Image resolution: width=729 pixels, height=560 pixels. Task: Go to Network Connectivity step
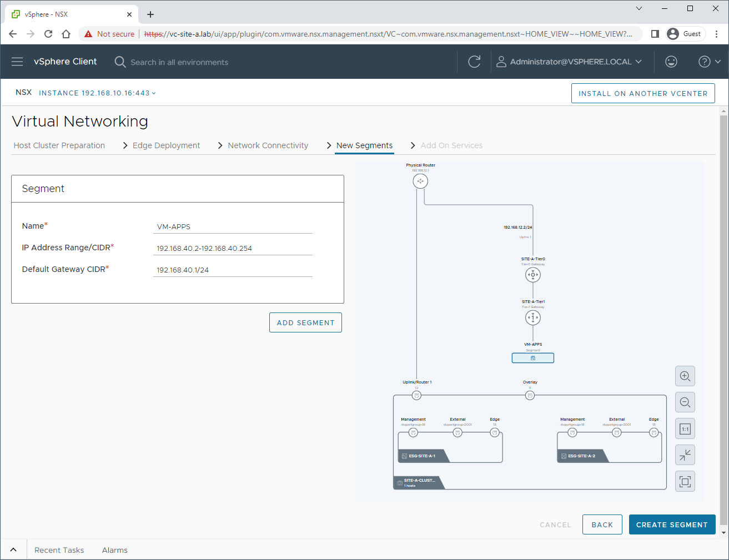tap(268, 145)
